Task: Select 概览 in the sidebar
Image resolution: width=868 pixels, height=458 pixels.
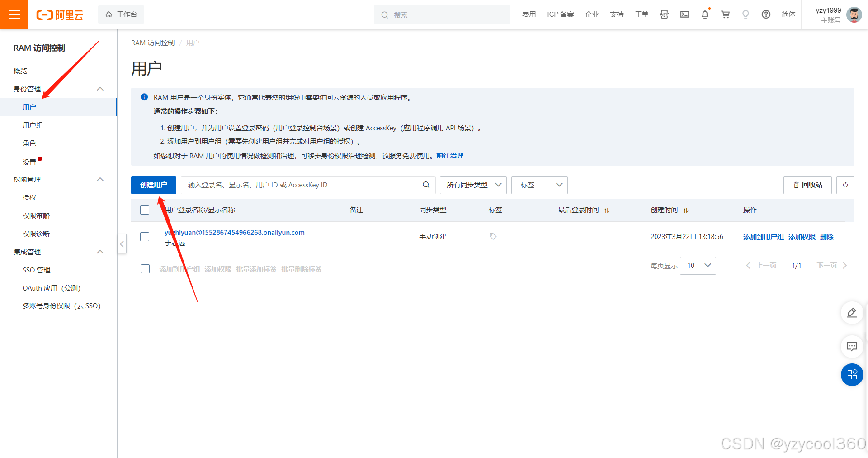Action: tap(20, 71)
